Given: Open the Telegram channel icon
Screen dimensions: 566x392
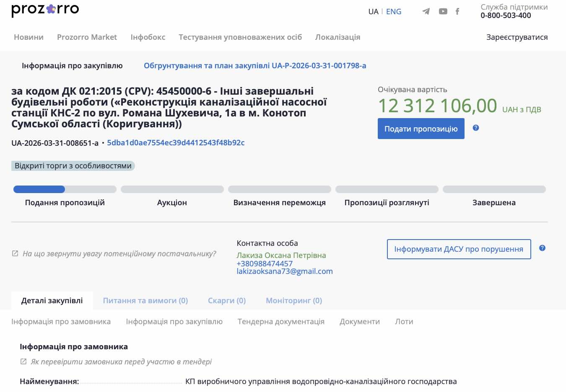Looking at the screenshot, I should click(x=426, y=11).
